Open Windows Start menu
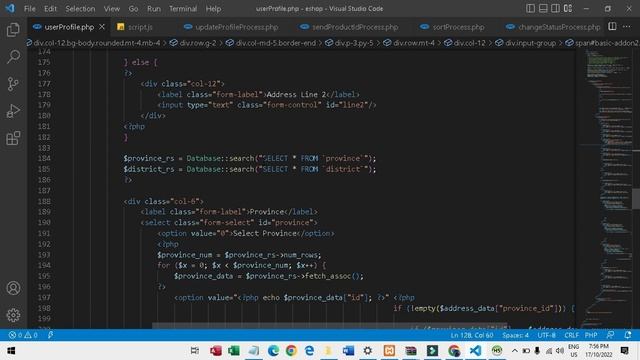The image size is (640, 360). point(11,351)
